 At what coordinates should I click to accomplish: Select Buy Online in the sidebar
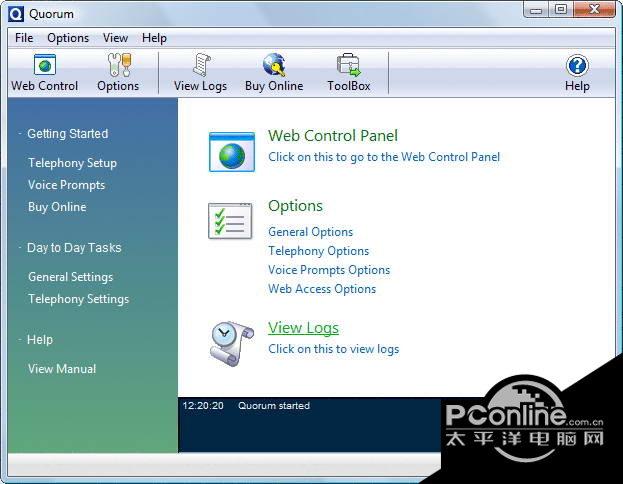click(x=57, y=207)
